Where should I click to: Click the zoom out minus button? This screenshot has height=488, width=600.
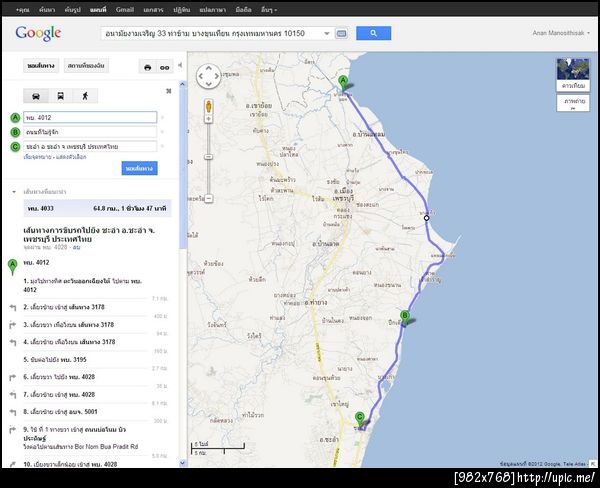tap(209, 199)
